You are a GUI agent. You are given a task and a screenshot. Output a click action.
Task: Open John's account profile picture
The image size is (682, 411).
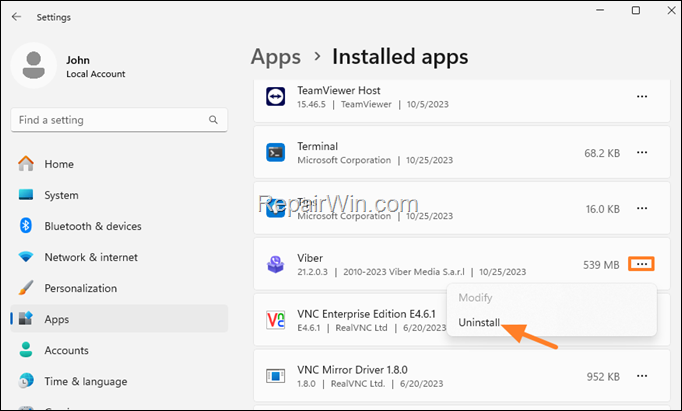[33, 66]
